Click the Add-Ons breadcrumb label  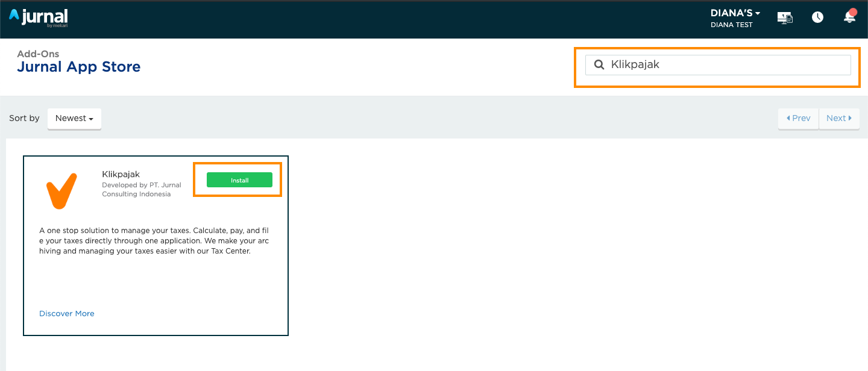38,54
